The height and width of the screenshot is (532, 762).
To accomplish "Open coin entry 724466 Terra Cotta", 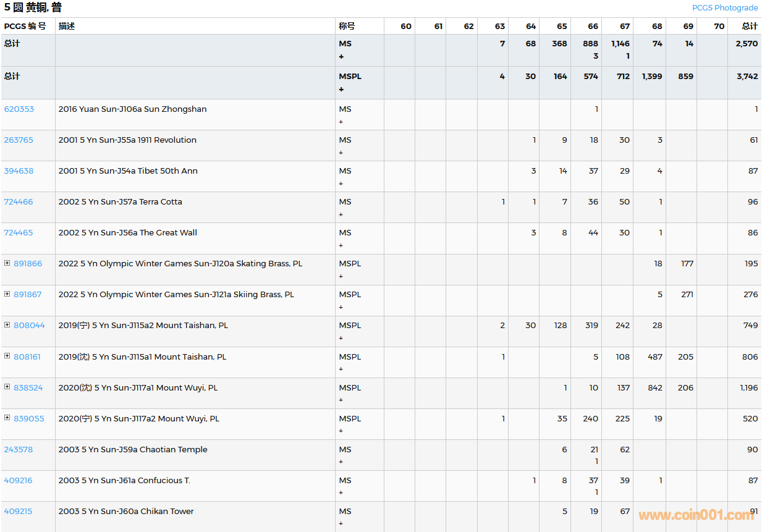I will (19, 202).
